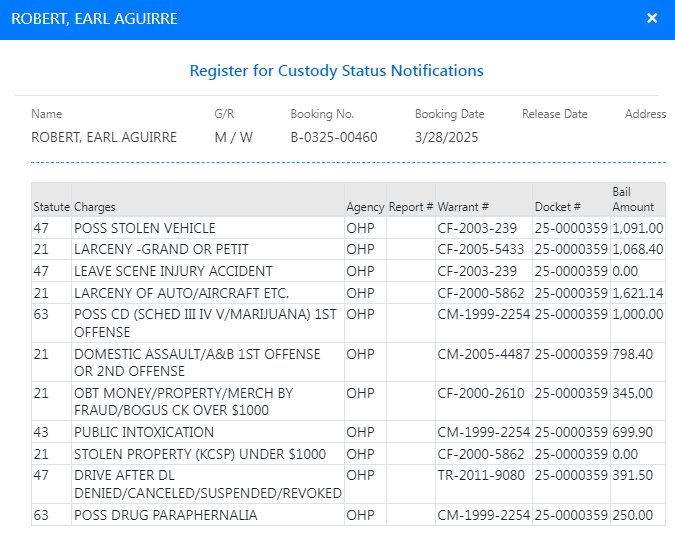
Task: Select the DRIVE AFTER DL DENIED charge
Action: click(208, 484)
